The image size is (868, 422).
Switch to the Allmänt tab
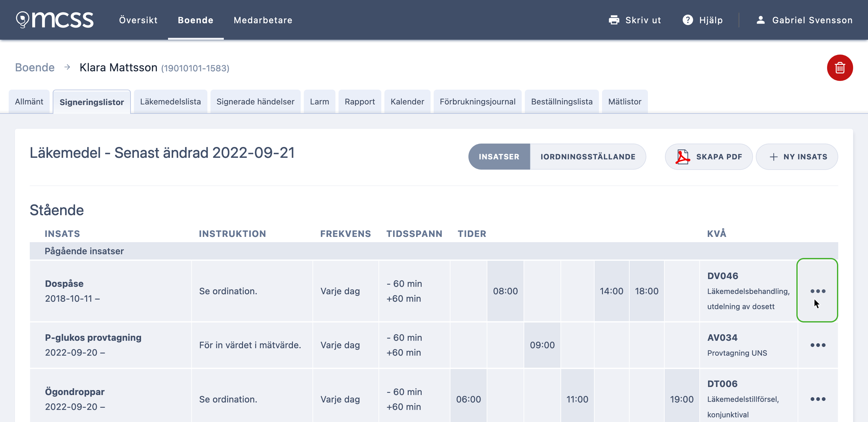click(x=29, y=101)
